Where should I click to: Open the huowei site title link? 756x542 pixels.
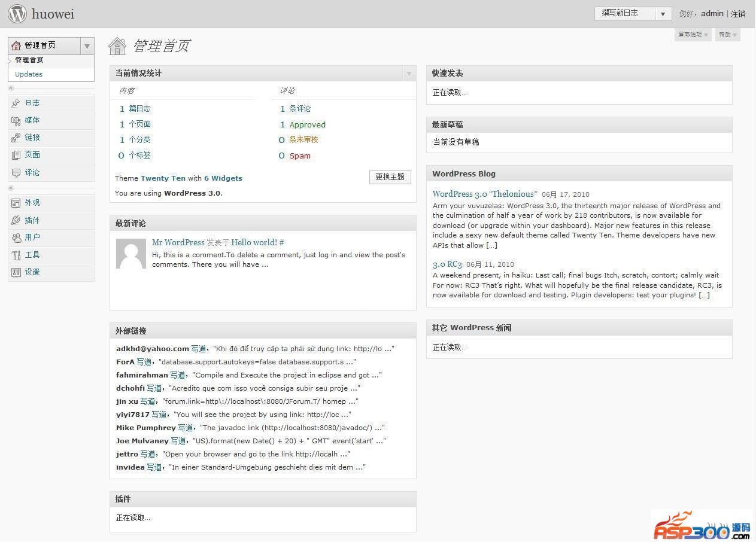(53, 13)
